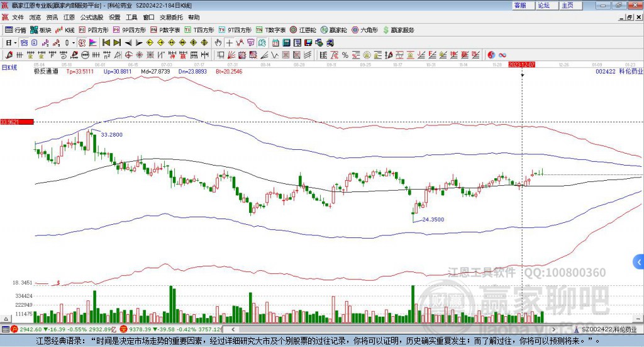Click the red 33.9621 price tag
Screen dimensions: 644x347
pyautogui.click(x=17, y=122)
